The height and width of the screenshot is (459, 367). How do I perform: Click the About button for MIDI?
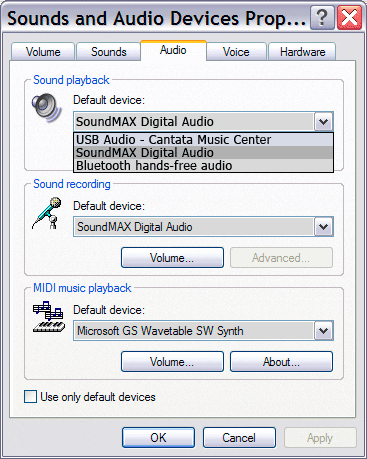tap(281, 362)
